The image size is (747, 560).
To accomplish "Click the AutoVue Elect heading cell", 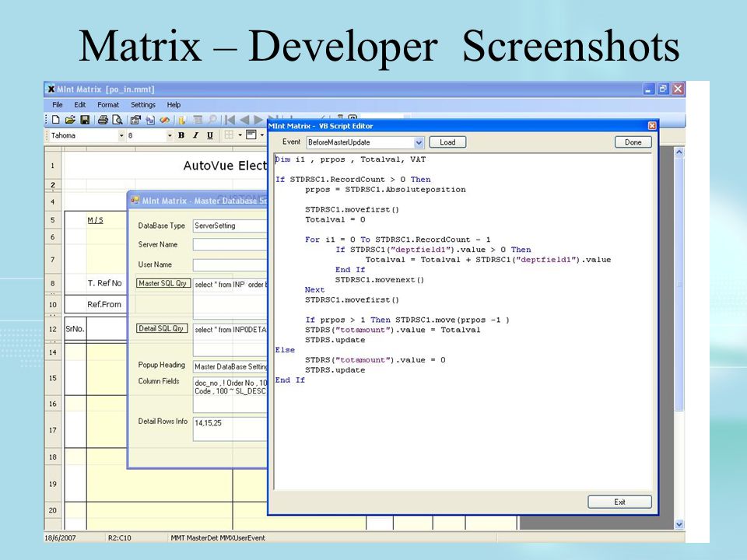I will 225,165.
